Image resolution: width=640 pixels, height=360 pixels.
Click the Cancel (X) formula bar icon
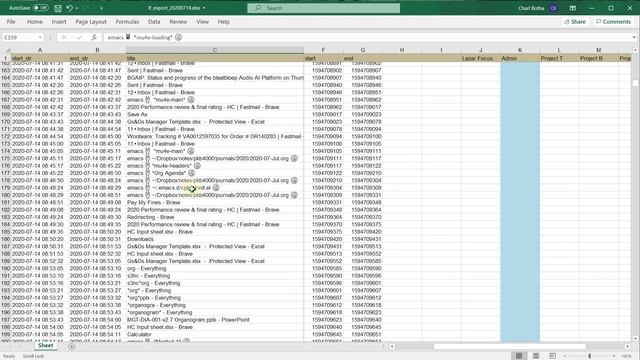[64, 37]
